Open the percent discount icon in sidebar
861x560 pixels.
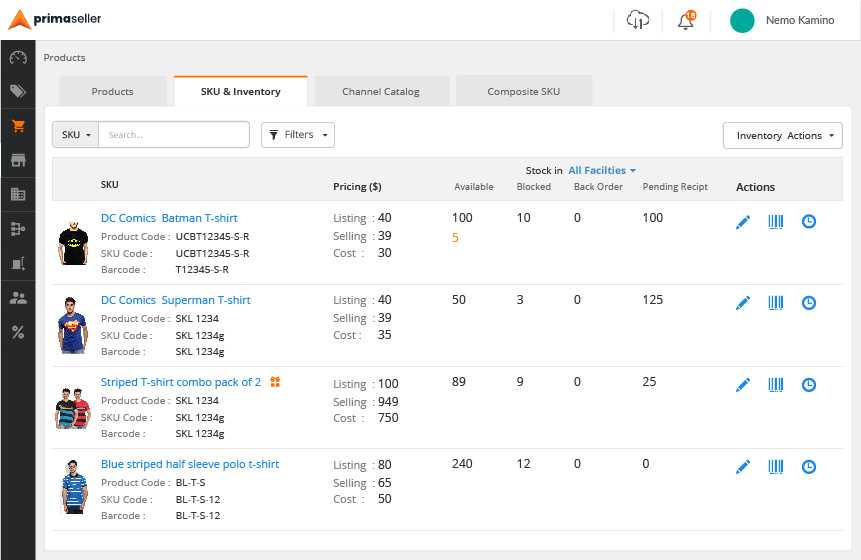tap(17, 332)
